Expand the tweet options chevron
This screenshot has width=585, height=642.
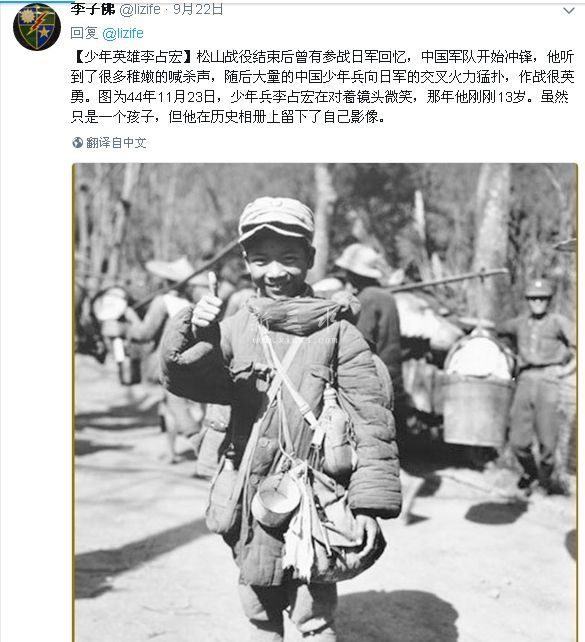click(569, 11)
